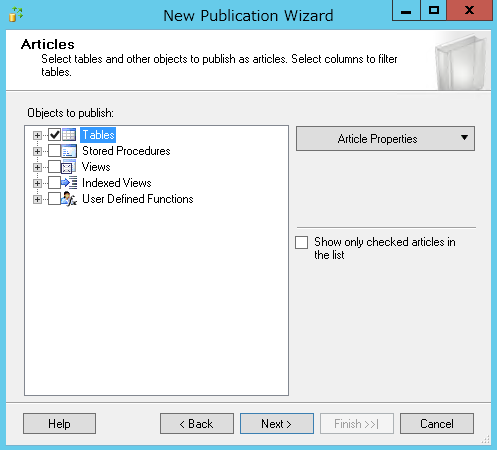This screenshot has width=497, height=450.
Task: Expand the User Defined Functions node
Action: coord(37,199)
